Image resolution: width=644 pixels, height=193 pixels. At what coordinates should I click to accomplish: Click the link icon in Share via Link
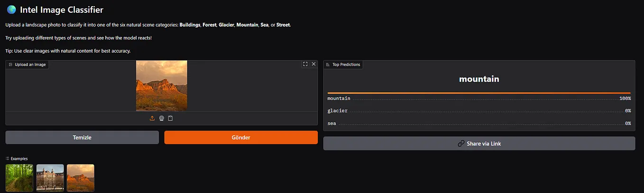pyautogui.click(x=461, y=143)
